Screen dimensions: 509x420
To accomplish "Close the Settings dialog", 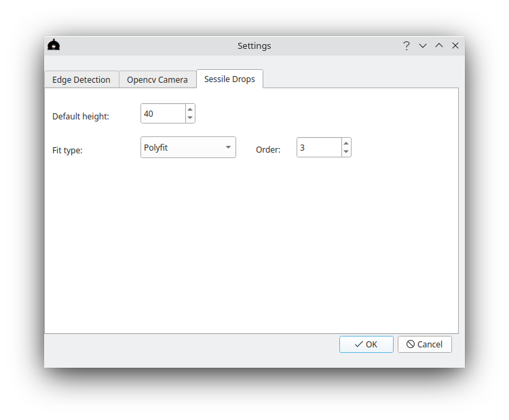I will pos(455,45).
